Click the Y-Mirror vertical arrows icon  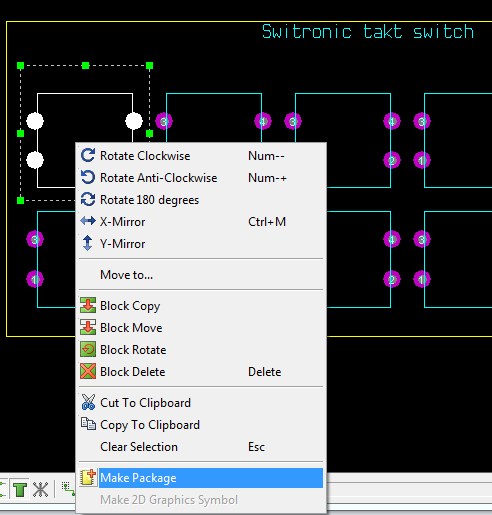[x=88, y=243]
